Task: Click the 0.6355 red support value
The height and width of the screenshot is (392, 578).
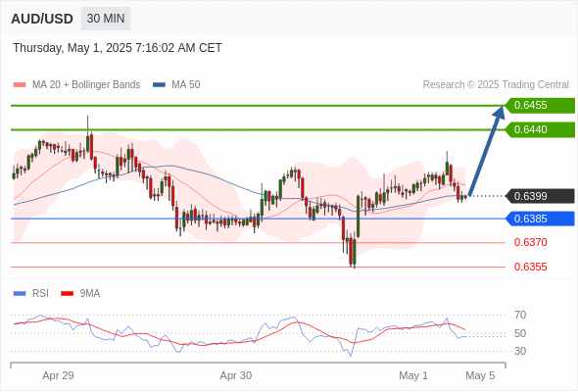Action: tap(530, 267)
